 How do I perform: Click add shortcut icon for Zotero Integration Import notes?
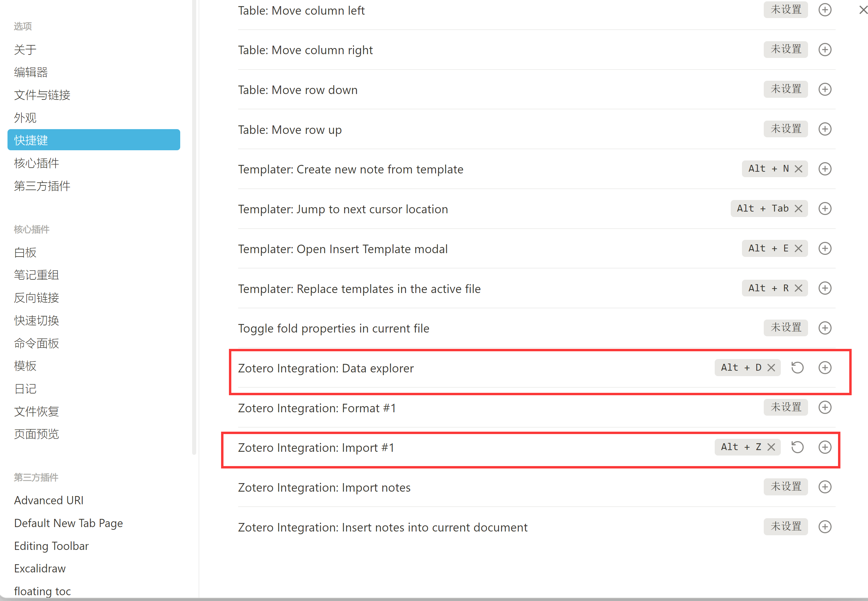point(826,487)
